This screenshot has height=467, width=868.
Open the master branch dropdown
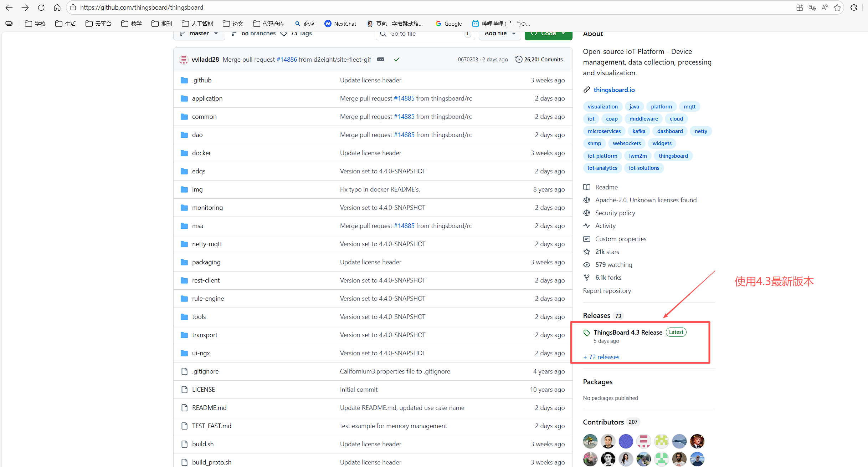point(199,34)
